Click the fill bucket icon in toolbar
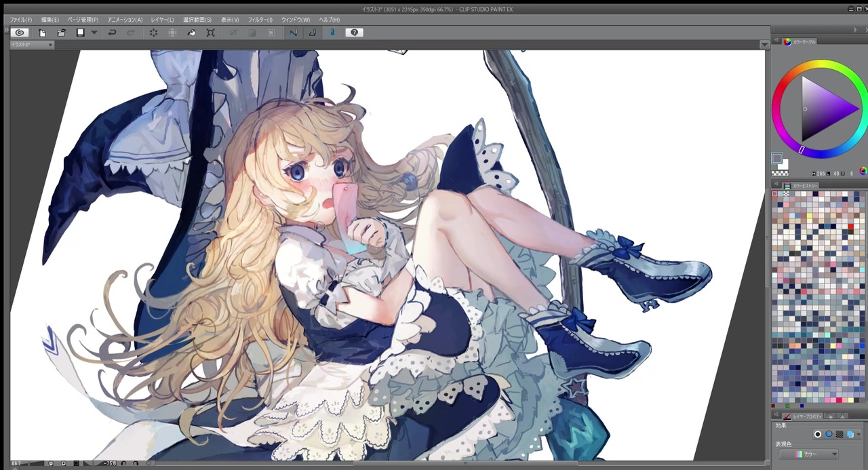Viewport: 868px width, 470px height. pyautogui.click(x=192, y=33)
